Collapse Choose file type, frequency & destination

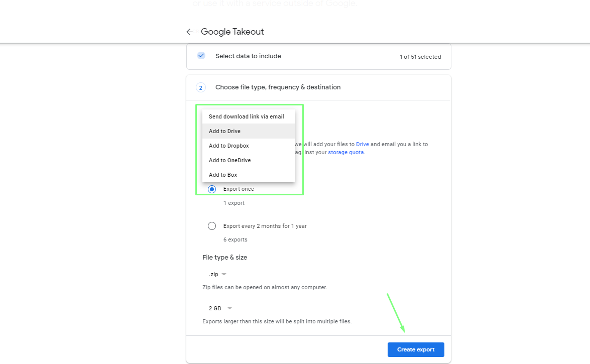pos(278,87)
